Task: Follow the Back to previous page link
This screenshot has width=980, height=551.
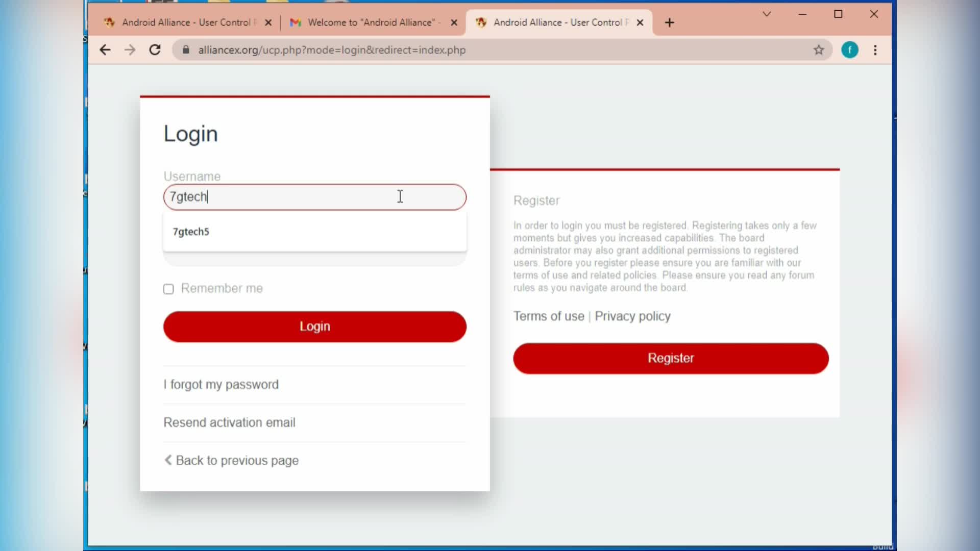Action: click(x=231, y=461)
